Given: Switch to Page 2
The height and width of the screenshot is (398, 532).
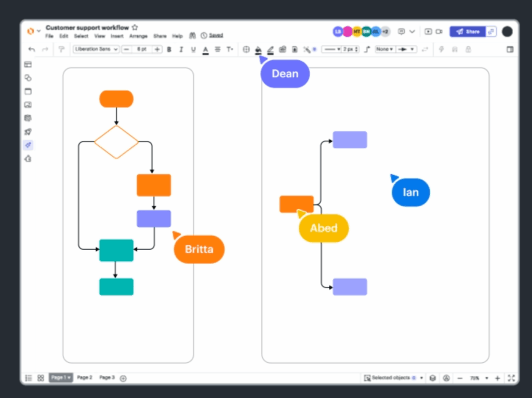Looking at the screenshot, I should click(84, 378).
